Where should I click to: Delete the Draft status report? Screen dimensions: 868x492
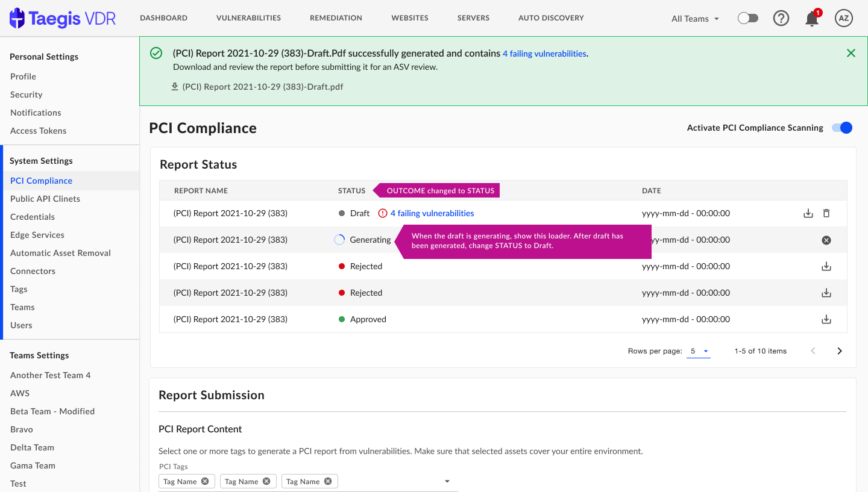[x=826, y=213]
